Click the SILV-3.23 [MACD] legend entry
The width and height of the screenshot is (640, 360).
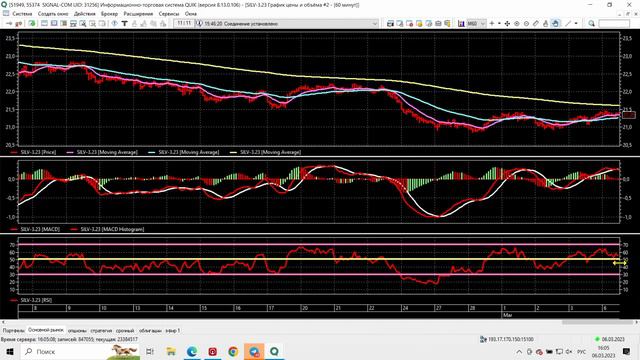(x=36, y=229)
